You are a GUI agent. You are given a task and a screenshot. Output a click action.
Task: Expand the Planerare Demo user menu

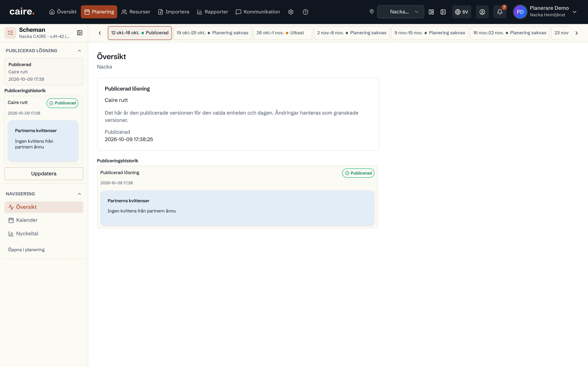(x=574, y=12)
